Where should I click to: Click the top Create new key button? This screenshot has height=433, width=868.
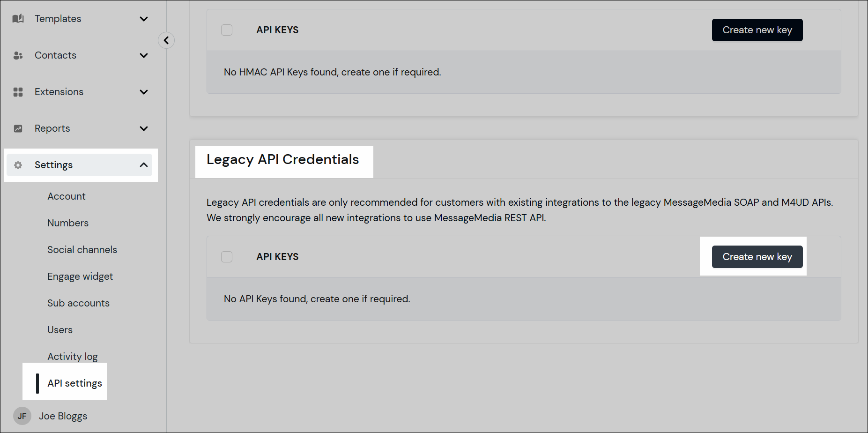click(x=757, y=30)
